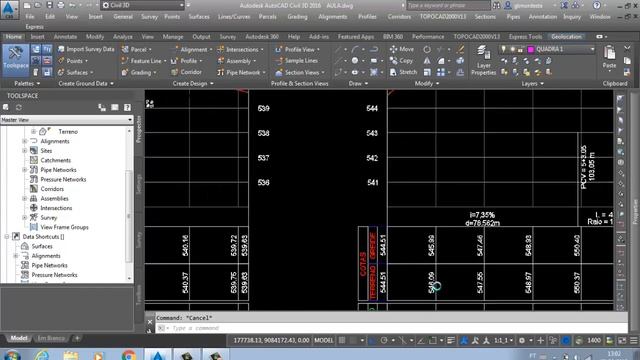The width and height of the screenshot is (640, 360).
Task: Toggle the hardware acceleration blue icon
Action: coord(566,340)
